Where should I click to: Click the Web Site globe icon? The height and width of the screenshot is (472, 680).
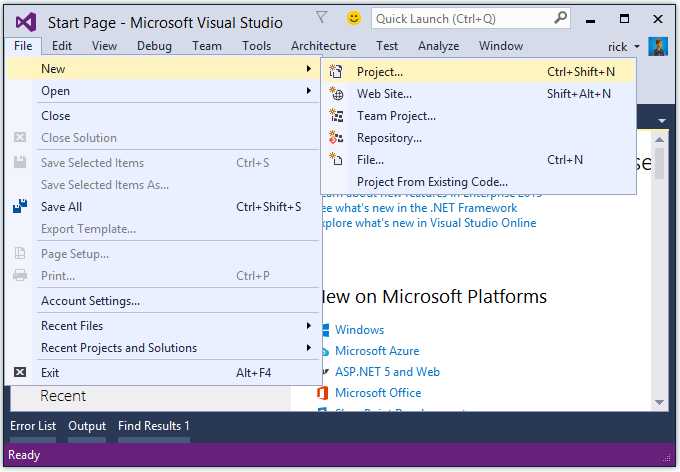click(336, 93)
